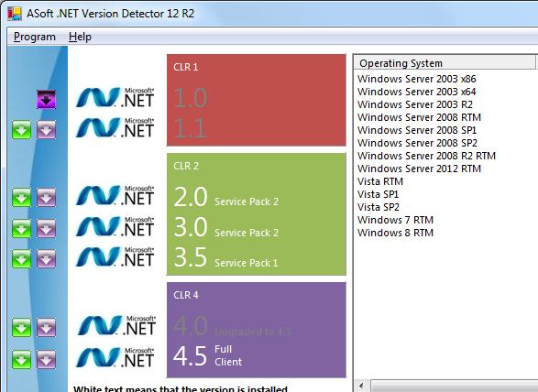Click the CLR 4 heading in purple panel
538x392 pixels.
tap(186, 295)
